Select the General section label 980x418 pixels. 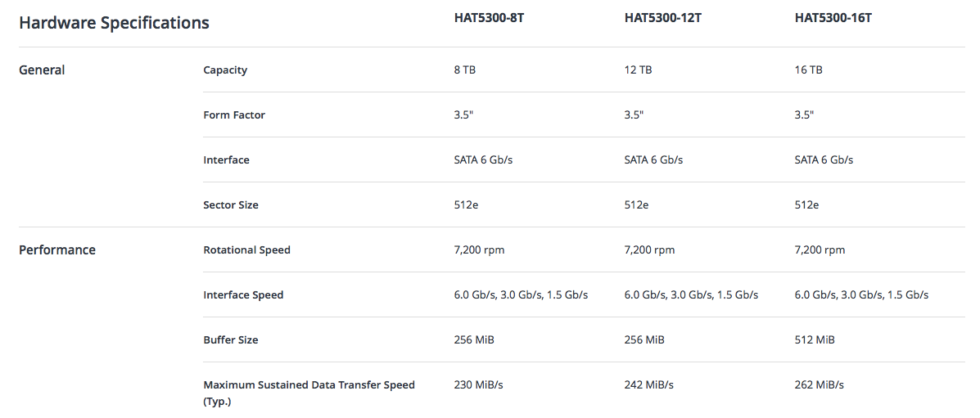point(42,70)
